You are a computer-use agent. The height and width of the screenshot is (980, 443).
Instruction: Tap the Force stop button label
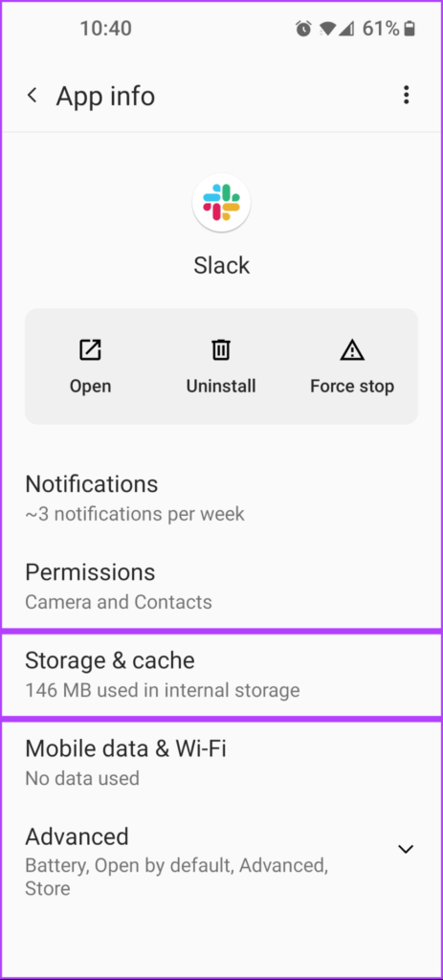[352, 387]
